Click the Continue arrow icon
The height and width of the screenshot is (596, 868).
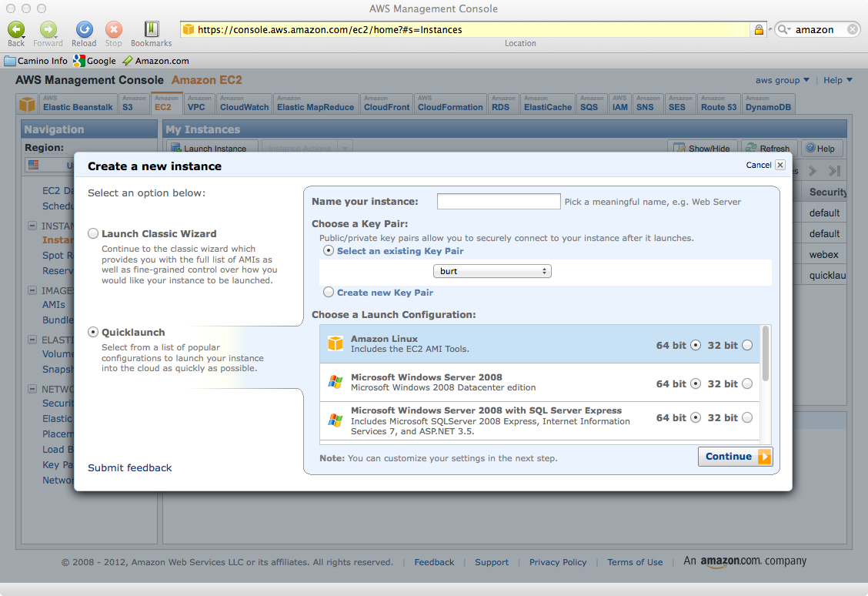[x=764, y=457]
